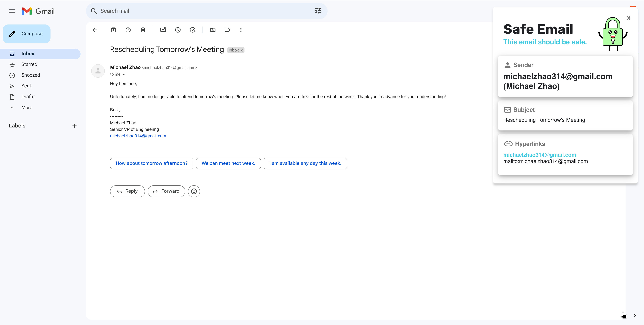Mark email as unread
This screenshot has width=644, height=325.
pyautogui.click(x=163, y=30)
